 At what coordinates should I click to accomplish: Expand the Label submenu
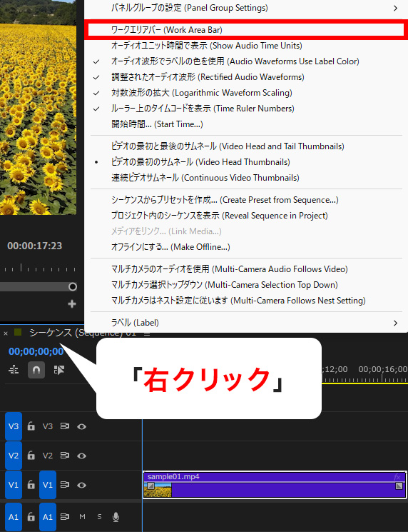coord(246,323)
